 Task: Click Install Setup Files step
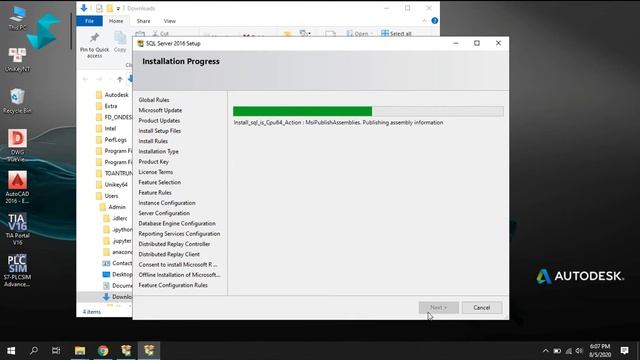160,131
